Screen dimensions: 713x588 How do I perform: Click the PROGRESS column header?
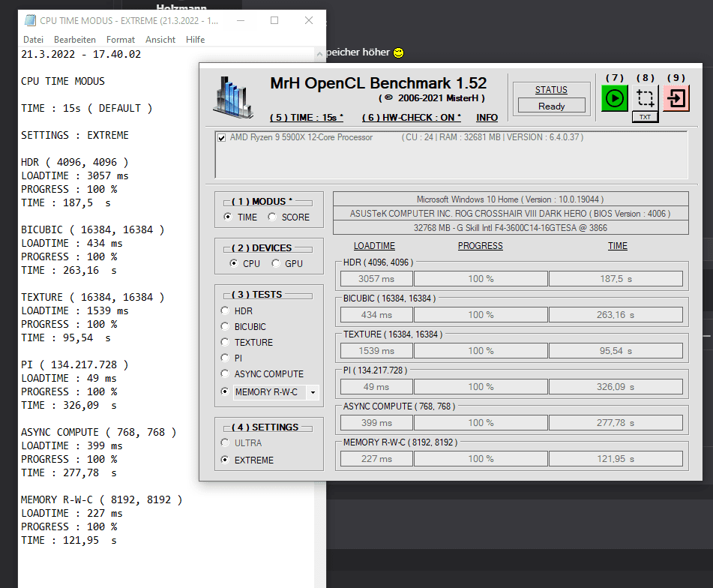480,246
